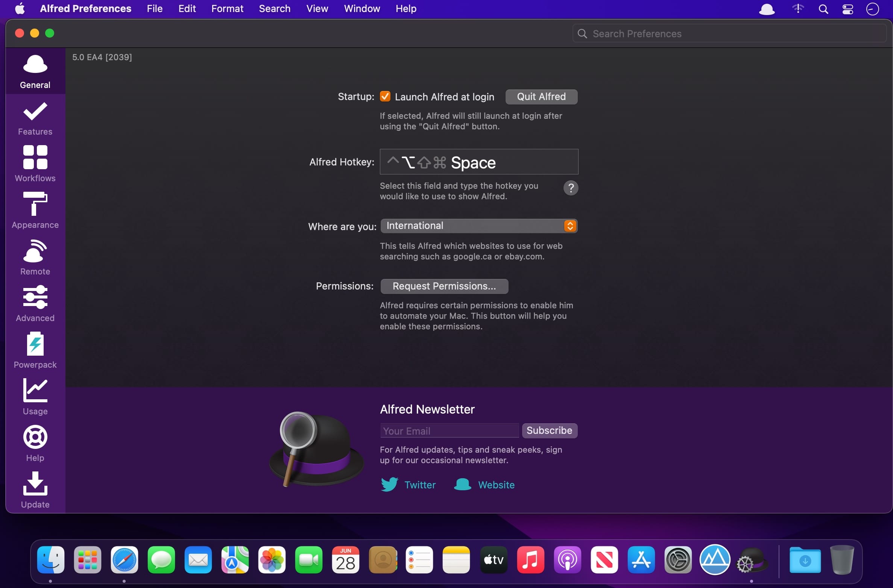Open Help settings section
Image resolution: width=893 pixels, height=588 pixels.
pos(35,443)
